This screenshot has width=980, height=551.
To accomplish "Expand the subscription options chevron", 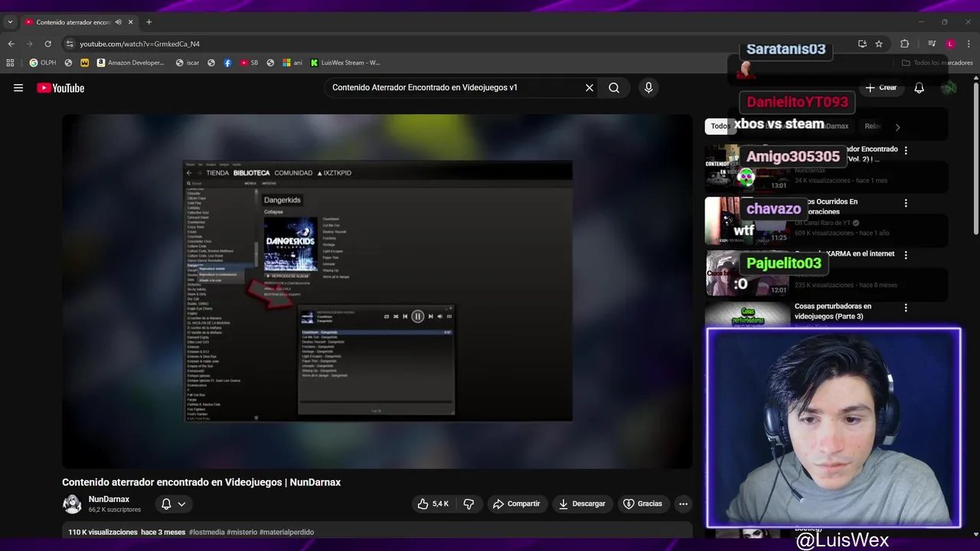I will point(181,504).
